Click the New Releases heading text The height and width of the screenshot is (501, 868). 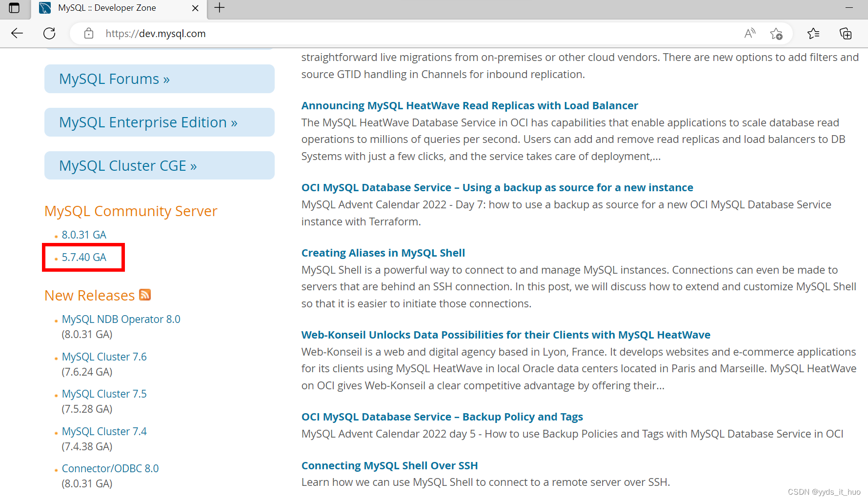pyautogui.click(x=89, y=295)
